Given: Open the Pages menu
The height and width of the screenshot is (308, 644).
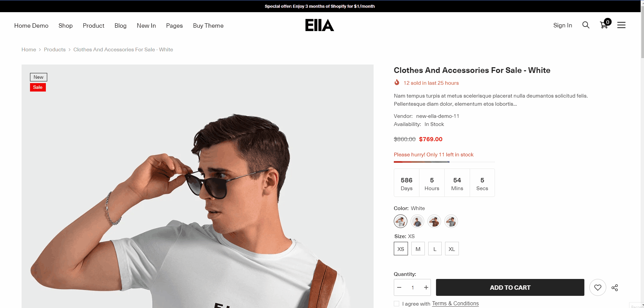Looking at the screenshot, I should [174, 26].
